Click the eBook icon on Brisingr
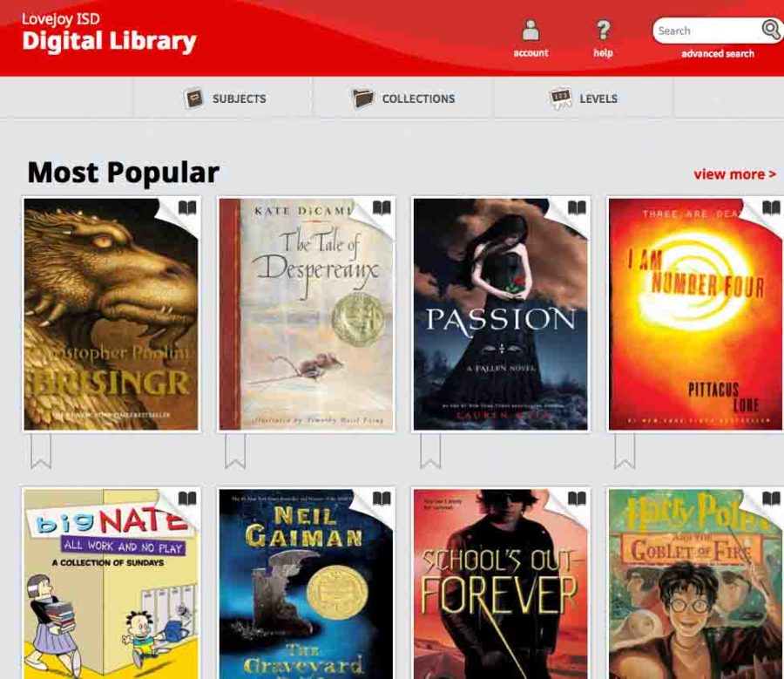Screen dimensions: 784x679 coord(187,207)
